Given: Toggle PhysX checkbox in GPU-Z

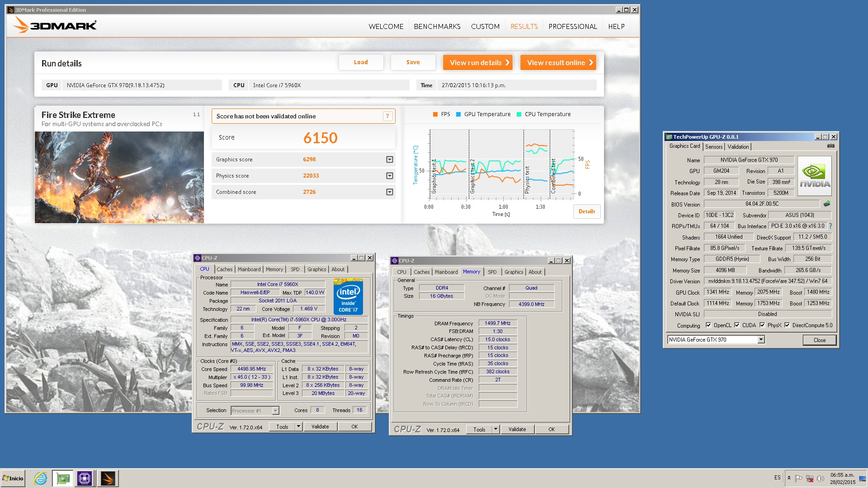Looking at the screenshot, I should (x=762, y=325).
